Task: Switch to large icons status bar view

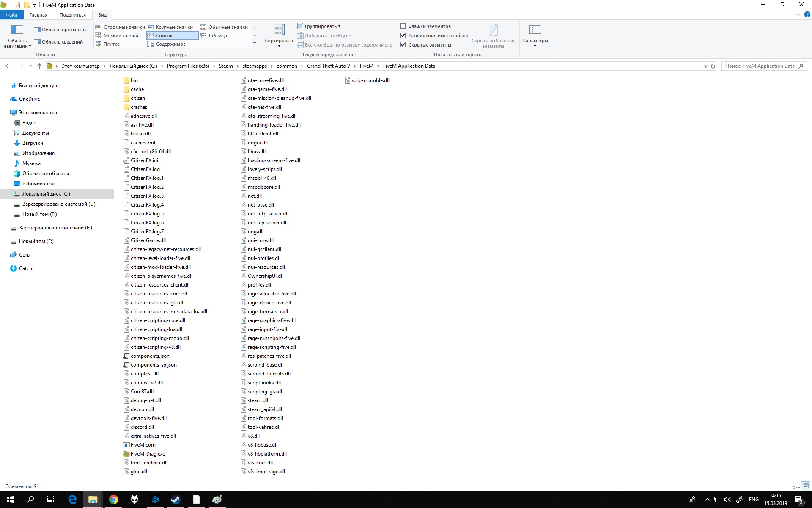Action: [x=806, y=486]
